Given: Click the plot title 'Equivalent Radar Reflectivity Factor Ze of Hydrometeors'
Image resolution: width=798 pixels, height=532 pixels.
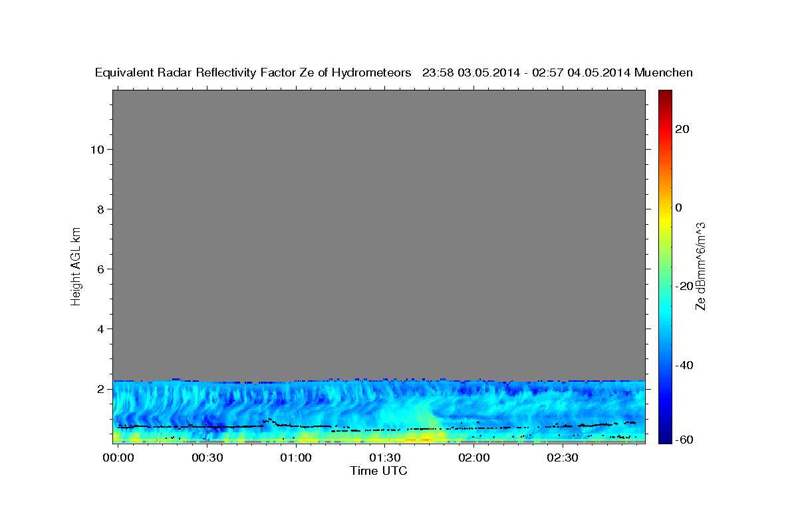Looking at the screenshot, I should coord(253,73).
